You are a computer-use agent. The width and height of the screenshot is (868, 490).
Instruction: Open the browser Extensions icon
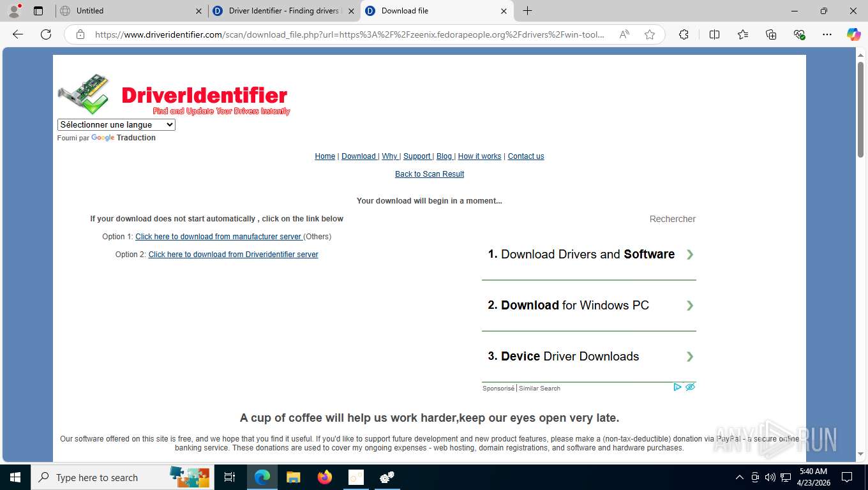[684, 34]
